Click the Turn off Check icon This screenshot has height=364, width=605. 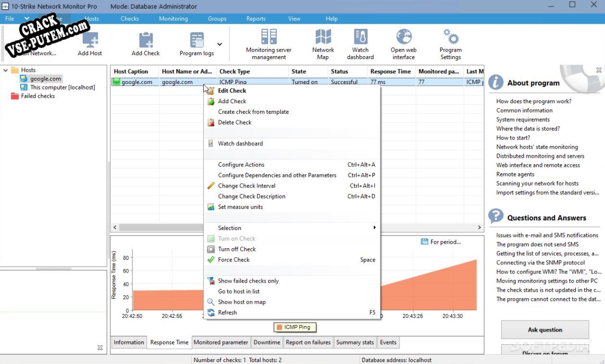click(210, 249)
